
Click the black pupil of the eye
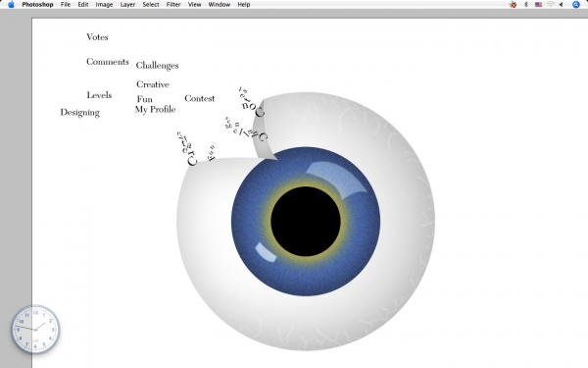306,221
